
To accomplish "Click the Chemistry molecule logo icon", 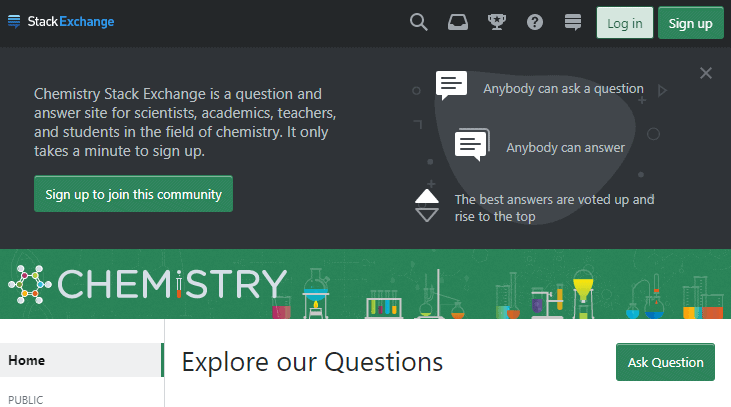I will [x=29, y=285].
